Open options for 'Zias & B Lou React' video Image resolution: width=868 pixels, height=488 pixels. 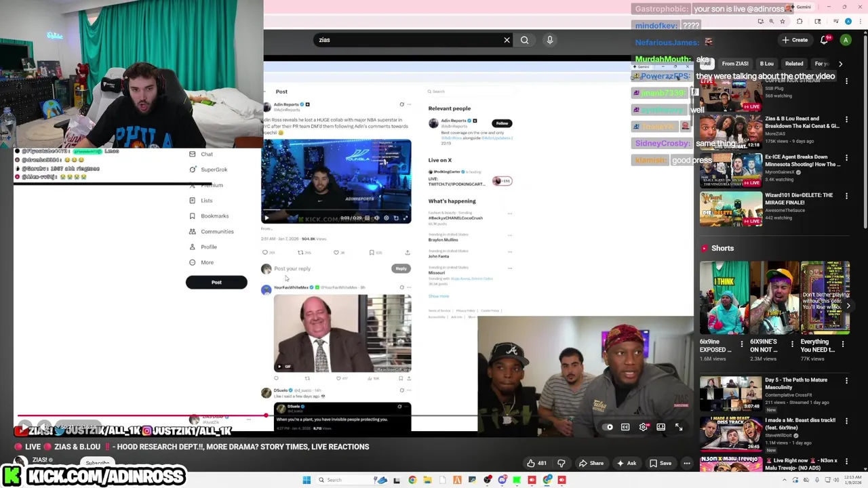tap(846, 119)
